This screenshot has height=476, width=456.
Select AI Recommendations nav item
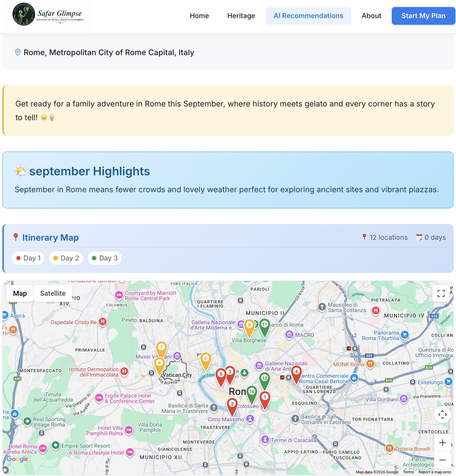[308, 16]
